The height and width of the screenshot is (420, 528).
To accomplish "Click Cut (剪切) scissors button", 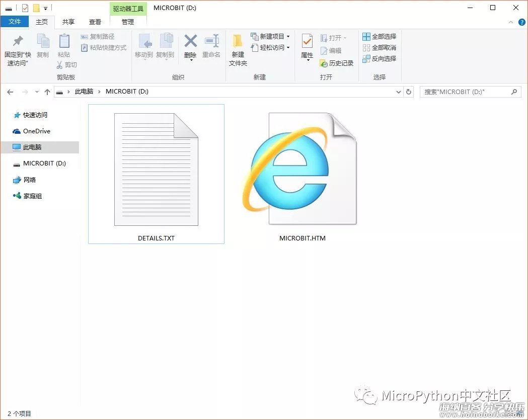I will coord(66,64).
